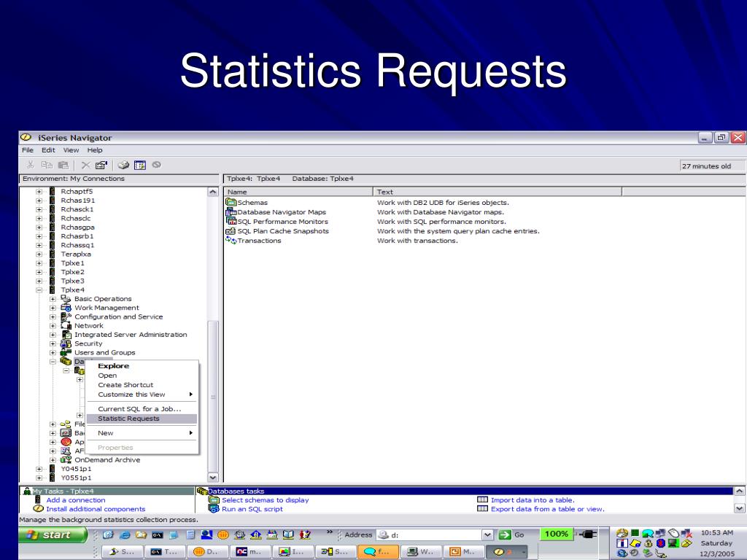Click Export data from a table link
This screenshot has width=747, height=560.
point(548,509)
